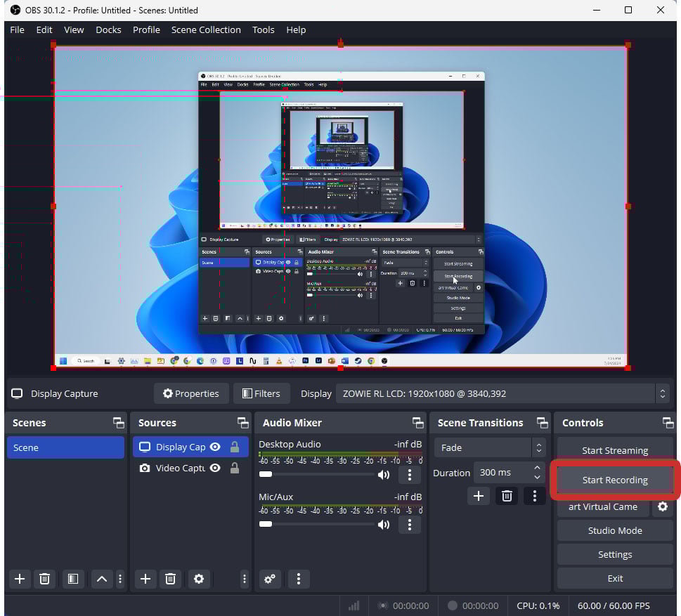
Task: Open the Tools menu
Action: tap(264, 30)
